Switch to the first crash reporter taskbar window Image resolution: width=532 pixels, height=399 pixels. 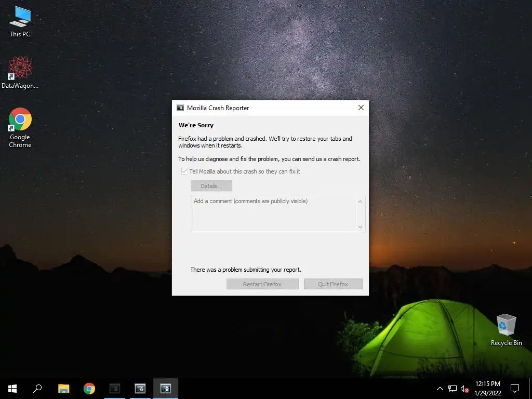(115, 389)
